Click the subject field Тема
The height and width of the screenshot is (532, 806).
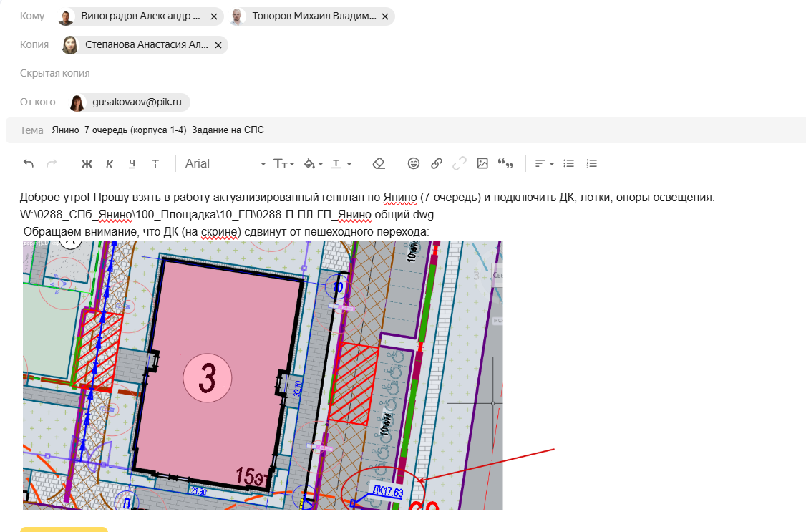(406, 130)
